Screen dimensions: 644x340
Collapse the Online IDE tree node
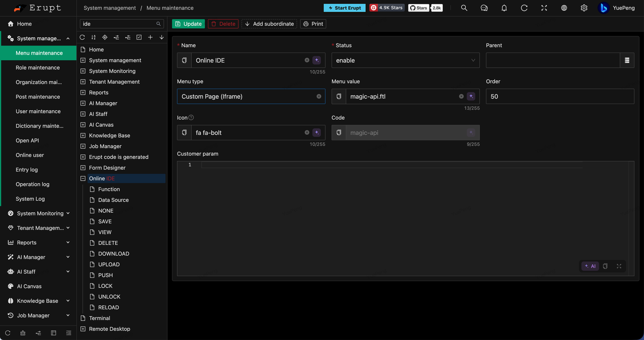point(83,179)
